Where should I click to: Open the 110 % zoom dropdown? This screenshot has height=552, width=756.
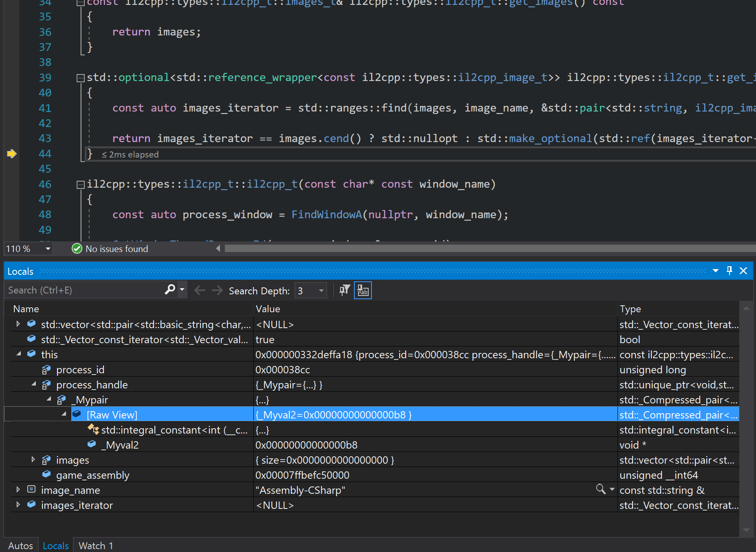[48, 249]
